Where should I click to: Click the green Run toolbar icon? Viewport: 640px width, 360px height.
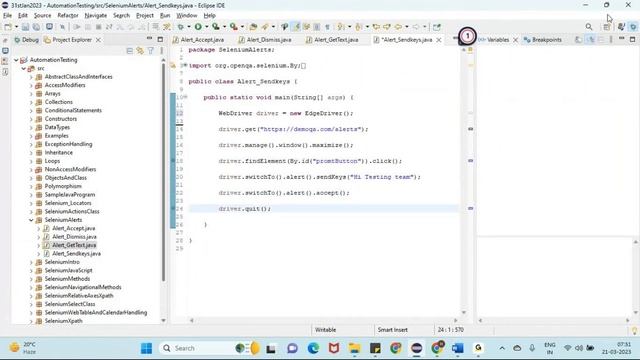[198, 27]
